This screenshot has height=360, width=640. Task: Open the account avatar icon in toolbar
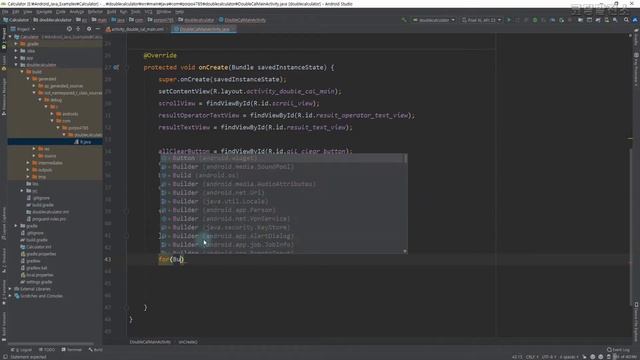pos(635,20)
